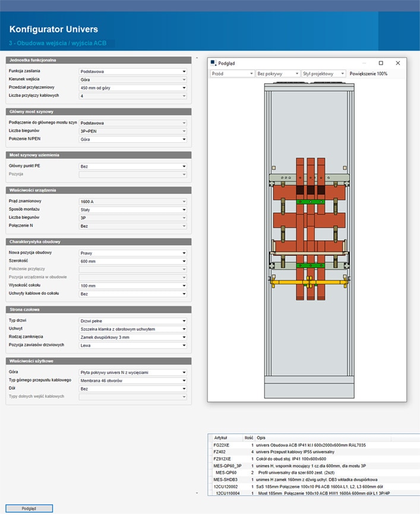Open the Styl projektowy dropdown
This screenshot has width=420, height=515.
pyautogui.click(x=323, y=74)
